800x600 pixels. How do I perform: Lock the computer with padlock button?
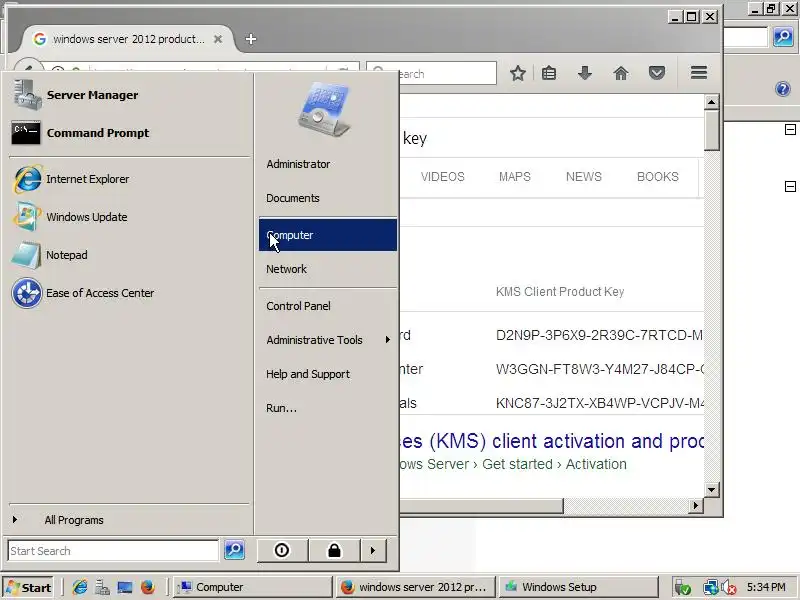(x=334, y=551)
